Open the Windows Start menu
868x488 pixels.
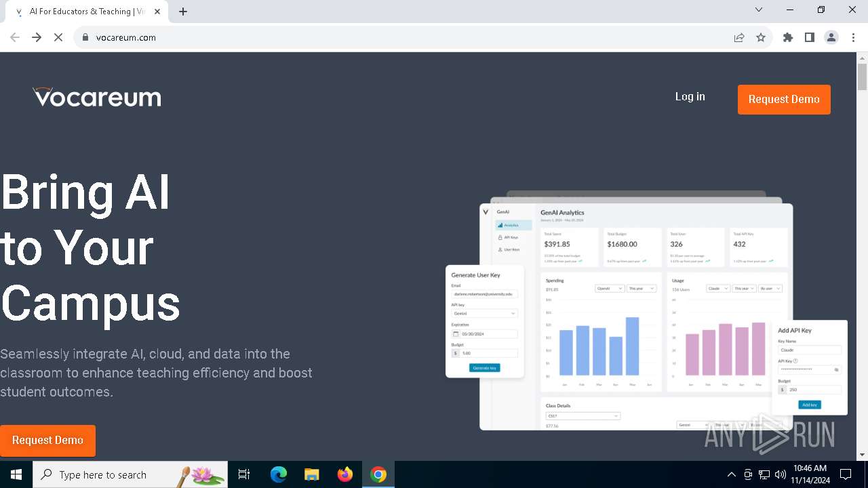[x=16, y=474]
